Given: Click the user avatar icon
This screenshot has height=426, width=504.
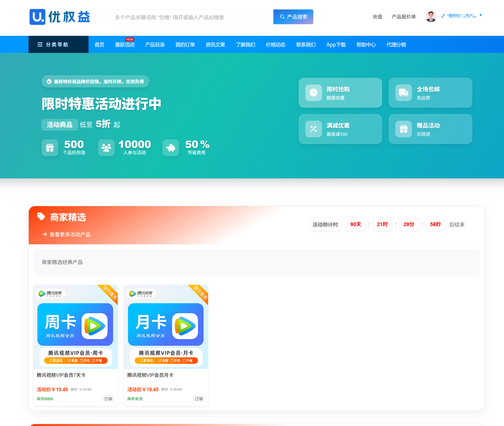Looking at the screenshot, I should (431, 17).
